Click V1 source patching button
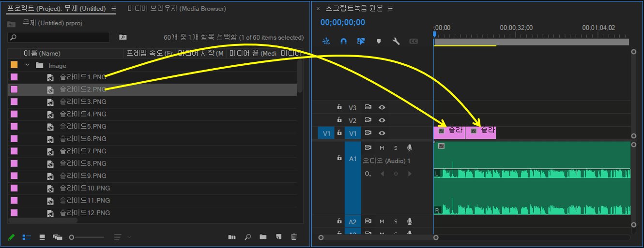 tap(326, 133)
